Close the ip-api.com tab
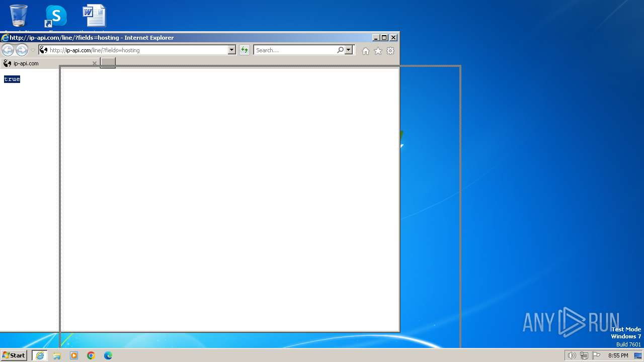The height and width of the screenshot is (362, 644). (x=94, y=63)
